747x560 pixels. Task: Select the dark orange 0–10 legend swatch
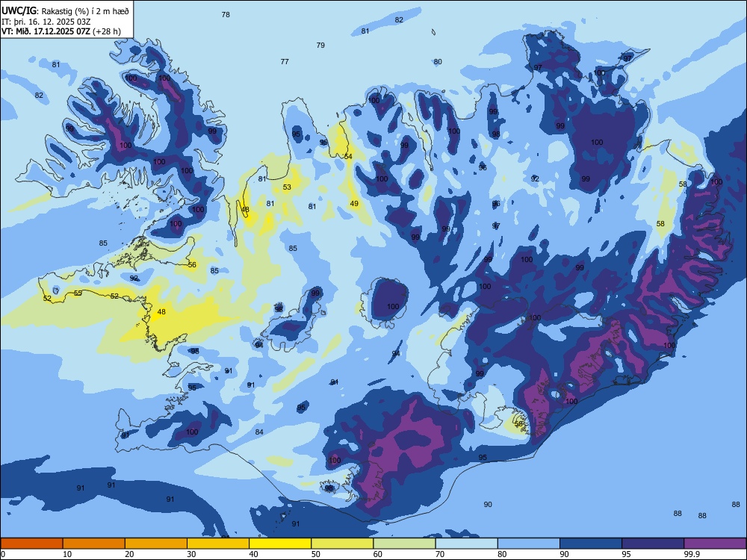tap(31, 544)
